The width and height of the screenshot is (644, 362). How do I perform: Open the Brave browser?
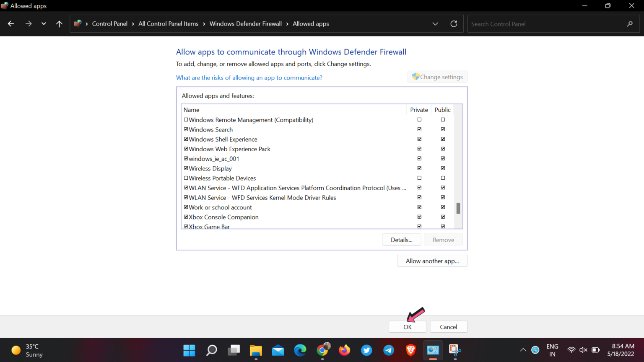[410, 350]
